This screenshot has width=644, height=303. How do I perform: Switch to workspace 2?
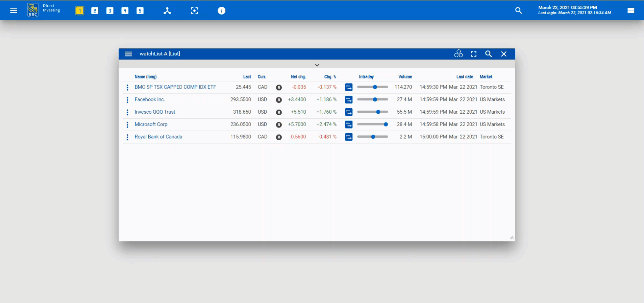point(95,11)
